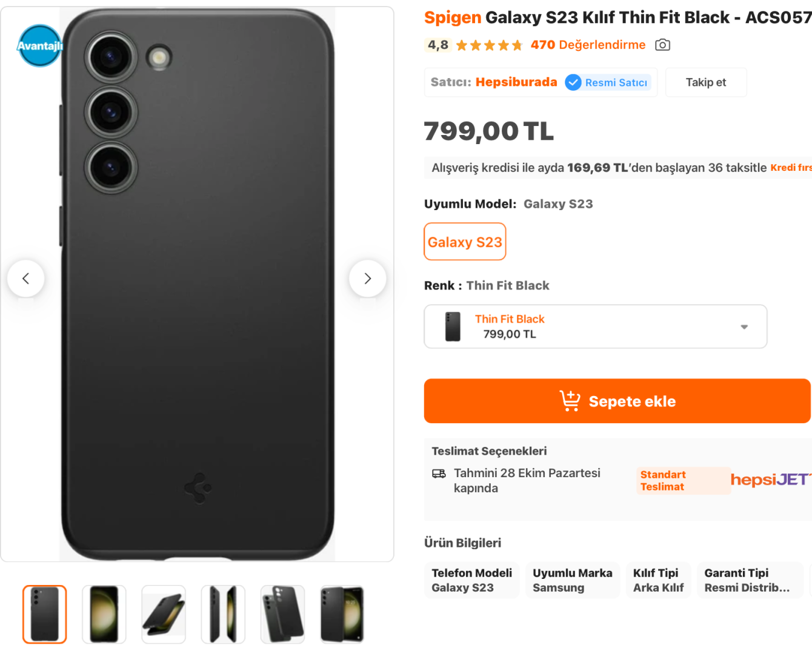Image resolution: width=812 pixels, height=654 pixels.
Task: Select the third thumbnail of angled case
Action: (x=164, y=614)
